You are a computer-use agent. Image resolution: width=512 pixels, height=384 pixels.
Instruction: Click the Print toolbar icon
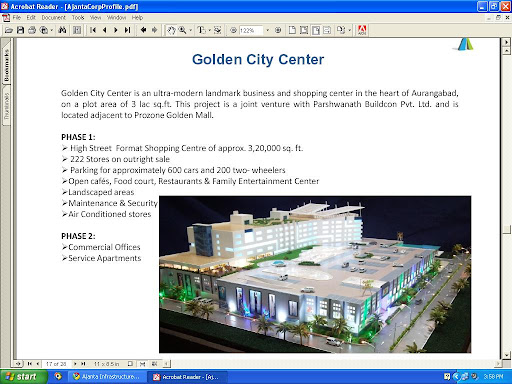32,30
